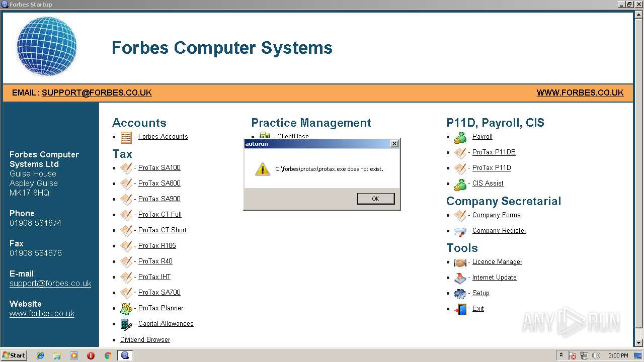This screenshot has height=362, width=644.
Task: Click www.forbes.co.uk in the sidebar
Action: point(42,314)
